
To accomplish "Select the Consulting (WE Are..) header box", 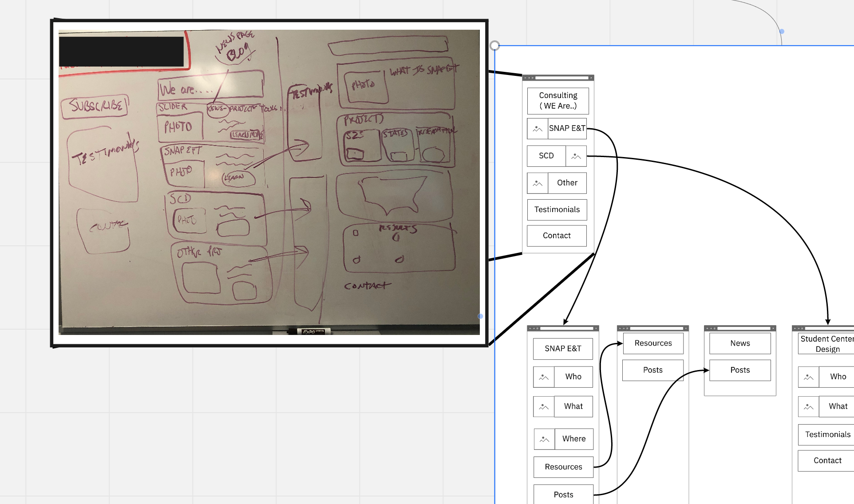I will [x=558, y=101].
